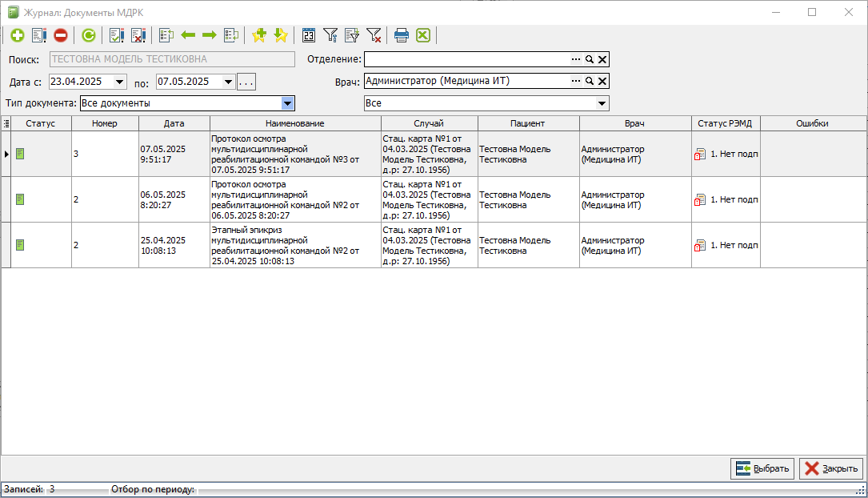Image resolution: width=868 pixels, height=498 pixels.
Task: Sort by the Пациент column header
Action: click(x=528, y=123)
